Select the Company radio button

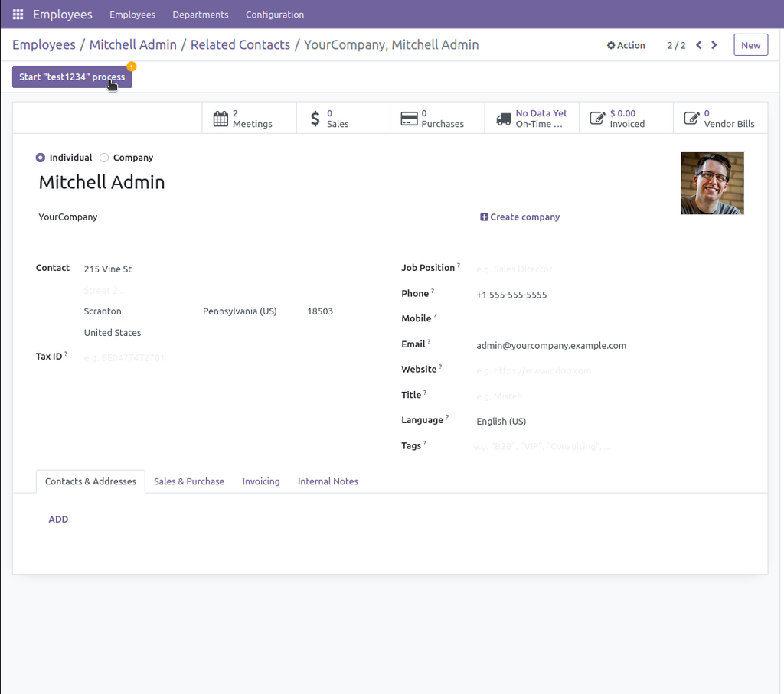(104, 158)
